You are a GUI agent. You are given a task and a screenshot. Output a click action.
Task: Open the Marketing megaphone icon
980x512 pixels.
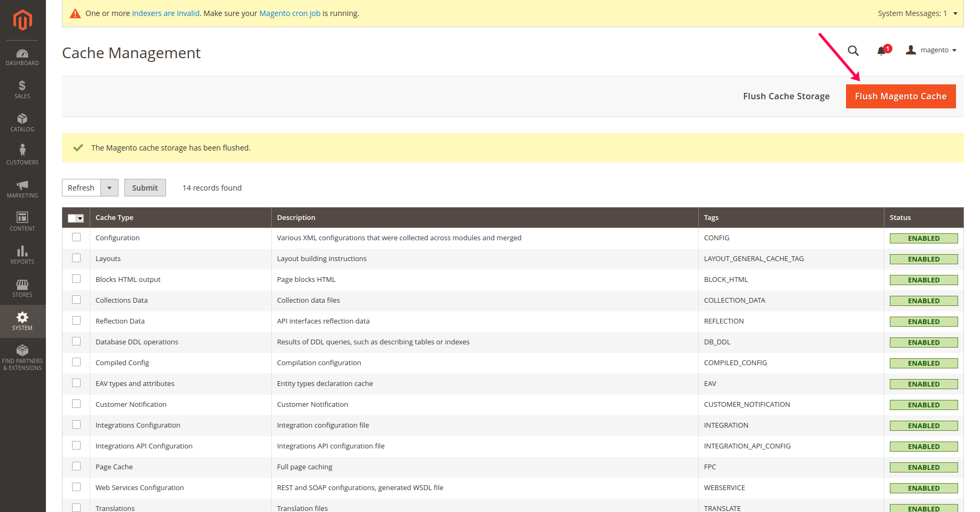(x=22, y=185)
